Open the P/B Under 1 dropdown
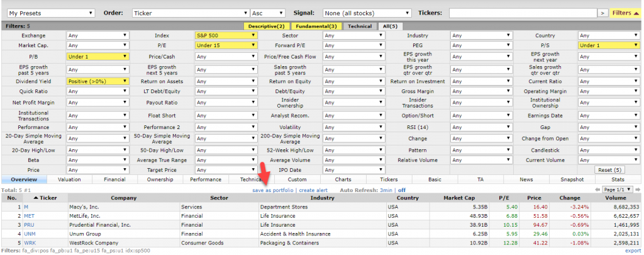The height and width of the screenshot is (255, 644). [97, 57]
